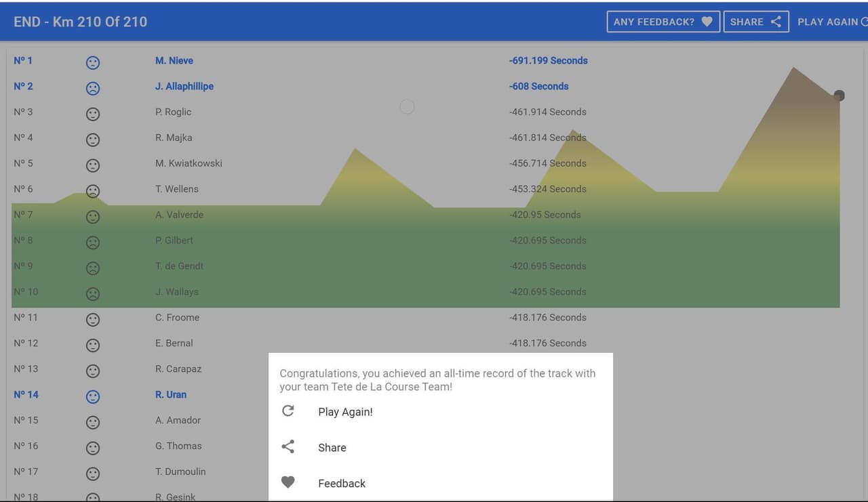Image resolution: width=868 pixels, height=502 pixels.
Task: Click PLAY AGAIN in the top bar
Action: [x=832, y=22]
